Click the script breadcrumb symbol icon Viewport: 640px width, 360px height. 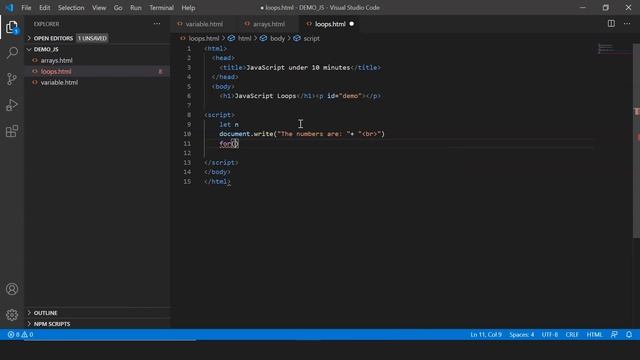tap(297, 38)
